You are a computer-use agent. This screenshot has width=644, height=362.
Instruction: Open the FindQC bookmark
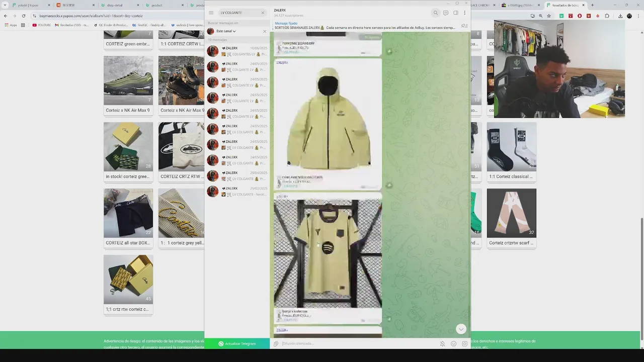(150, 25)
